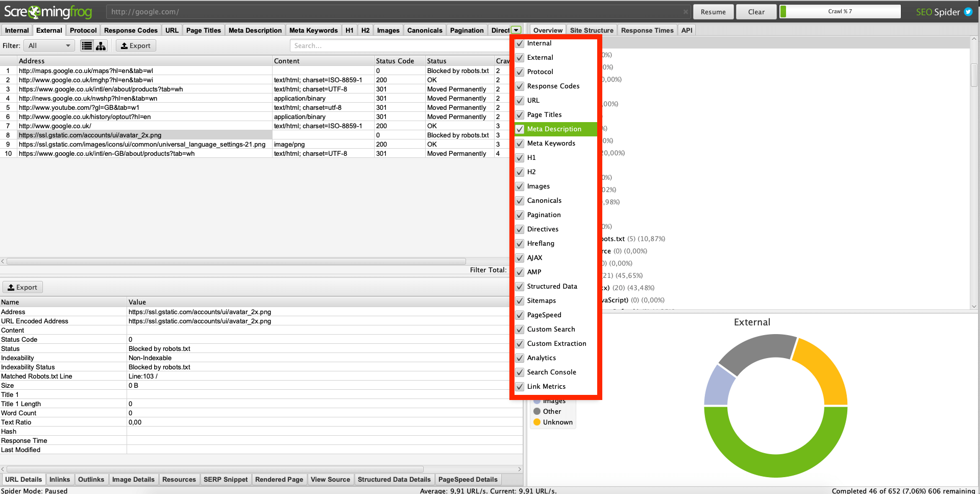Screen dimensions: 980x494
Task: Toggle the Response Codes checkbox
Action: click(520, 86)
